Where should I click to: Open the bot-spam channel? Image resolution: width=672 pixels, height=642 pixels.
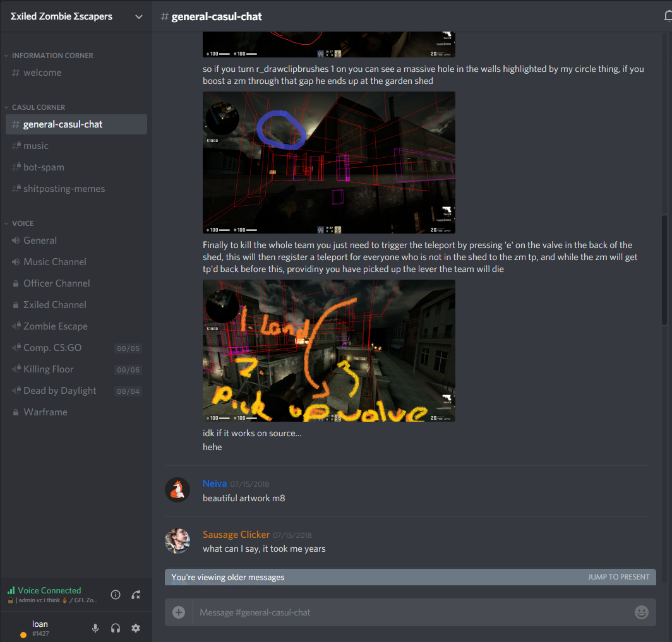[x=76, y=167]
